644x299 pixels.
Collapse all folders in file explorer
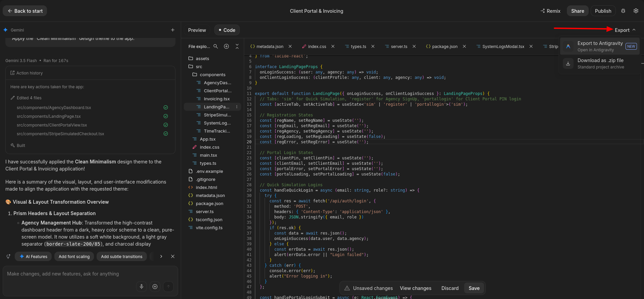(x=237, y=47)
